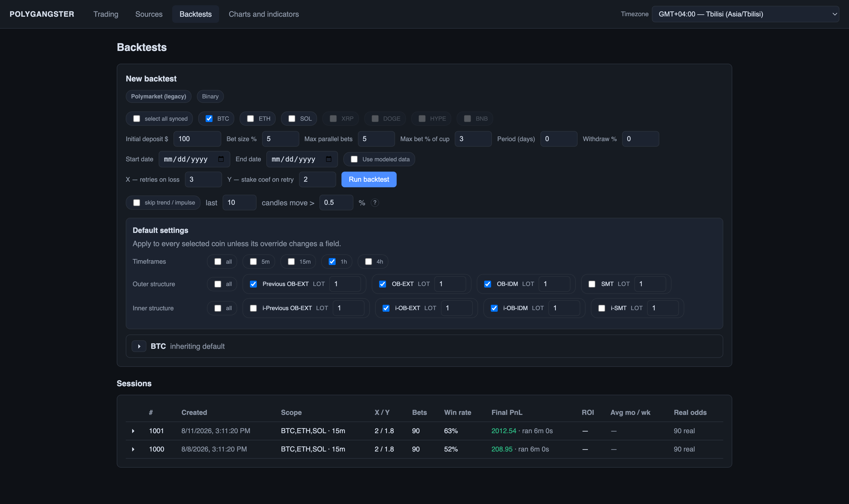Select the Polymarket (legacy) pill
The height and width of the screenshot is (504, 849).
159,97
